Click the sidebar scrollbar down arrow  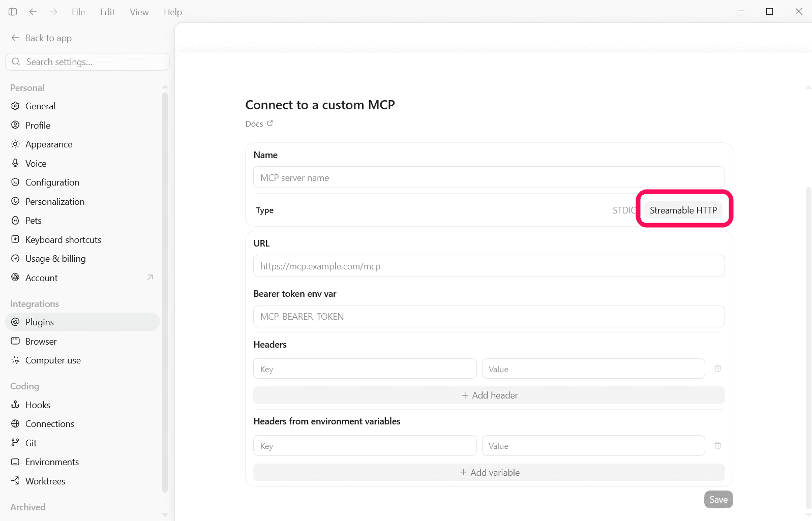click(x=165, y=515)
